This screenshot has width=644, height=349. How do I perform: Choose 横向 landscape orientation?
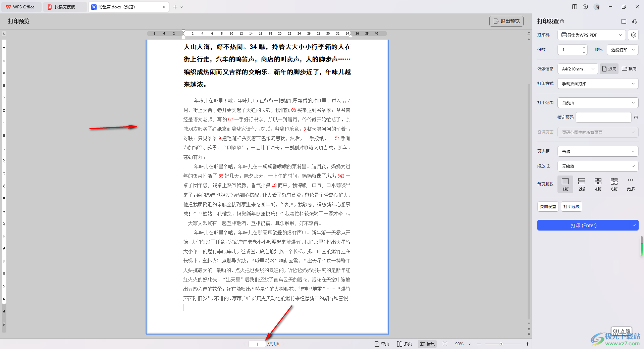tap(629, 69)
